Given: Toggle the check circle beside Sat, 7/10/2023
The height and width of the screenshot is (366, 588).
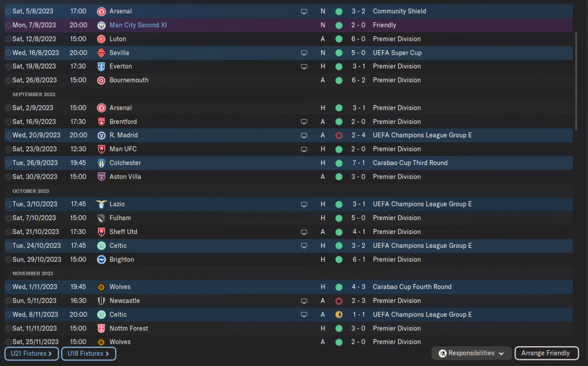Looking at the screenshot, I should [8, 218].
